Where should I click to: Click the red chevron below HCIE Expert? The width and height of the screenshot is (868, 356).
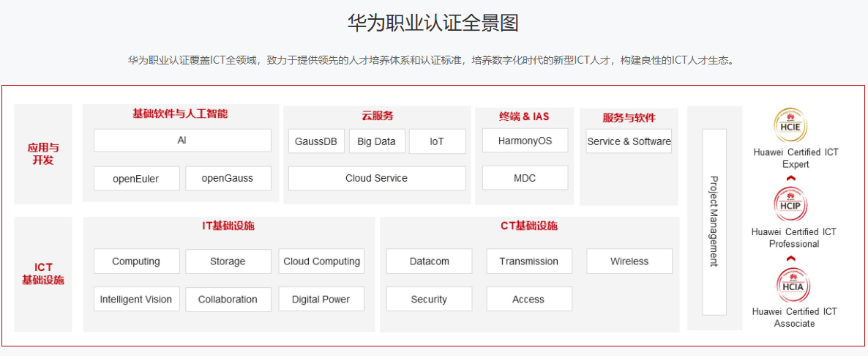click(792, 178)
